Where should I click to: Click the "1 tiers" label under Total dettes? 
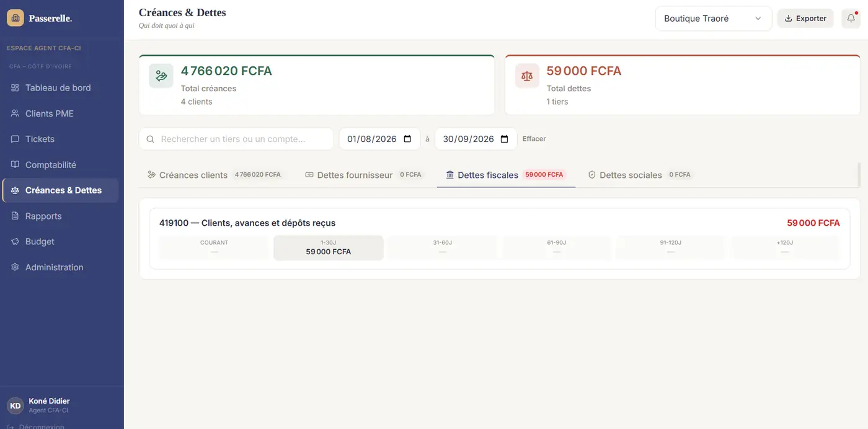click(557, 102)
